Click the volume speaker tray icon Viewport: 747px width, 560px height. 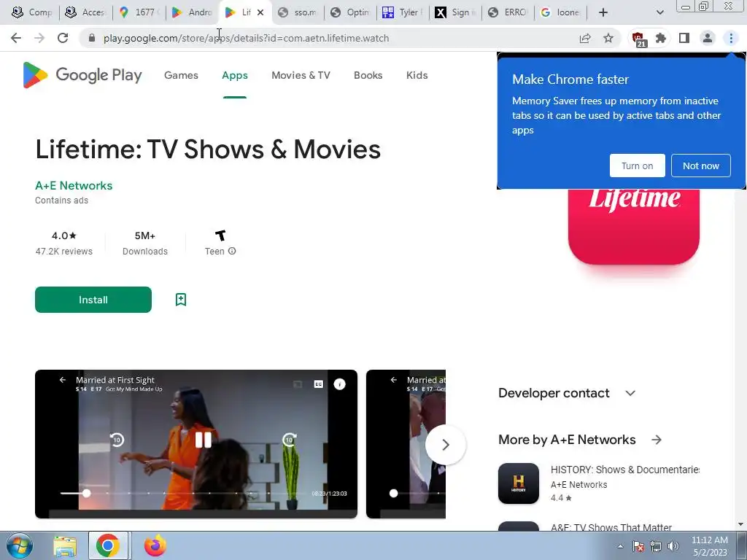point(673,546)
